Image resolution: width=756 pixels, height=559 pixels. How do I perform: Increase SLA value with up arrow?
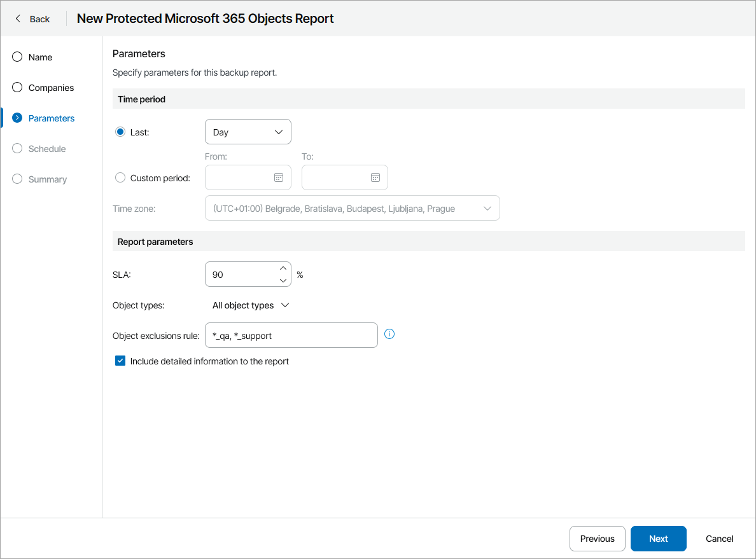click(283, 268)
